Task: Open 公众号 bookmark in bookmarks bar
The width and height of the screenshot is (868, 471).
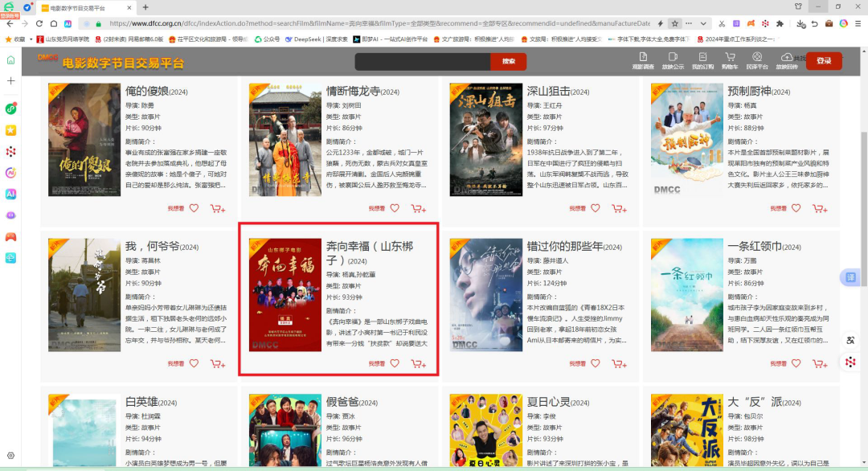Action: coord(267,39)
